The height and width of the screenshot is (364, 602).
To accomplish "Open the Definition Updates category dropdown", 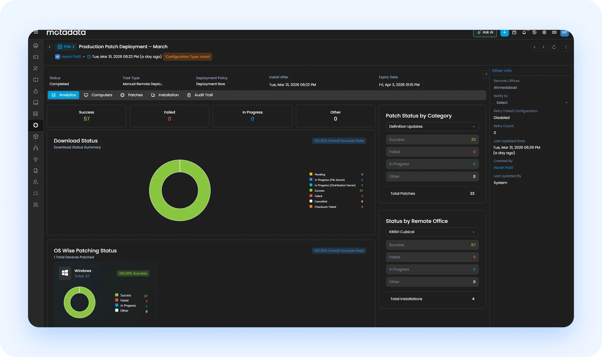I will click(x=432, y=126).
